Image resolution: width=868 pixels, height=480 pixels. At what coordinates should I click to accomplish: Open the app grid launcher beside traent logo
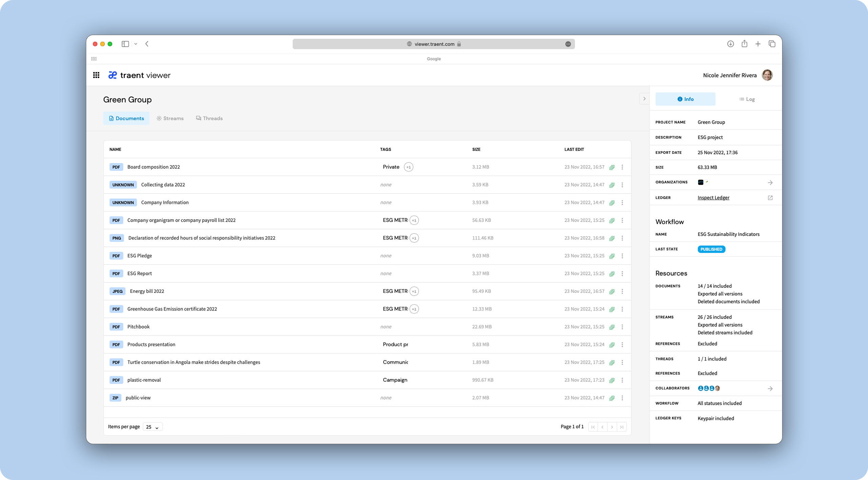pos(96,75)
